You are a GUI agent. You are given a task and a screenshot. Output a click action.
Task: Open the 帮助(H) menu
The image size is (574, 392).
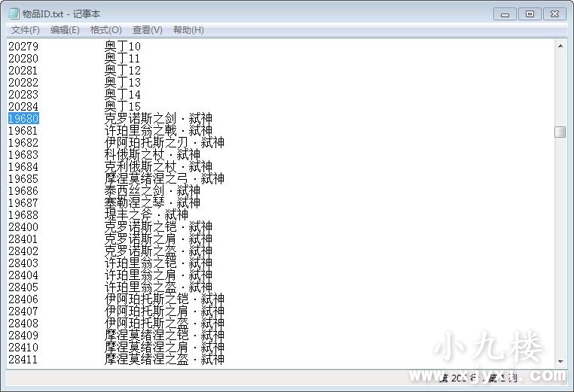(188, 30)
